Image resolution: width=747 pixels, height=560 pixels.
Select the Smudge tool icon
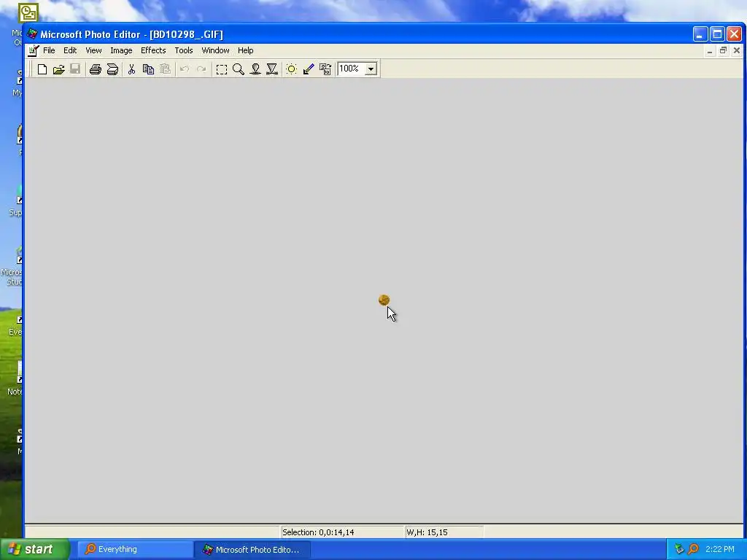click(x=255, y=69)
